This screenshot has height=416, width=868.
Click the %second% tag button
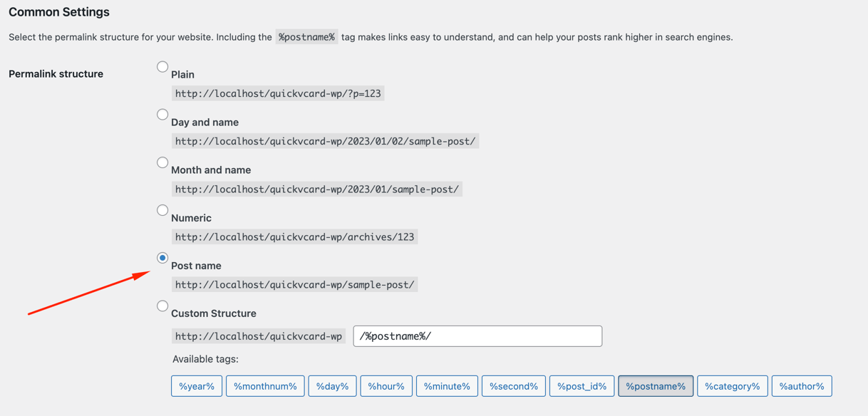point(514,386)
